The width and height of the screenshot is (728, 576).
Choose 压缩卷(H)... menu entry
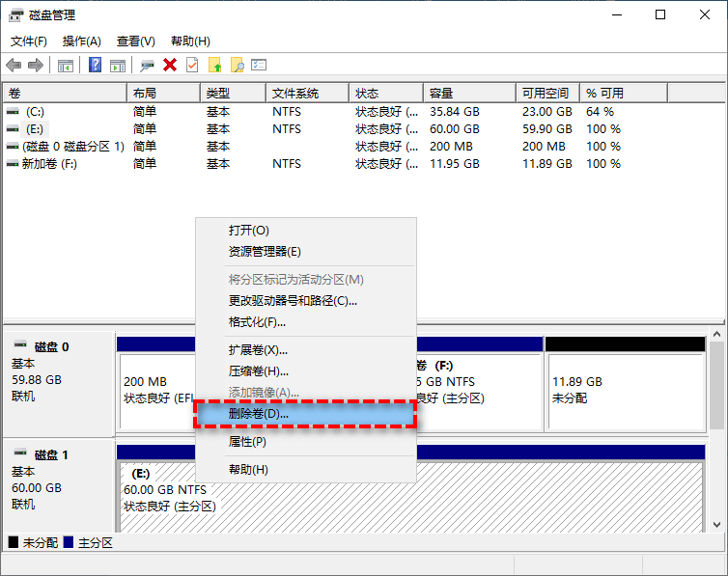pyautogui.click(x=305, y=371)
